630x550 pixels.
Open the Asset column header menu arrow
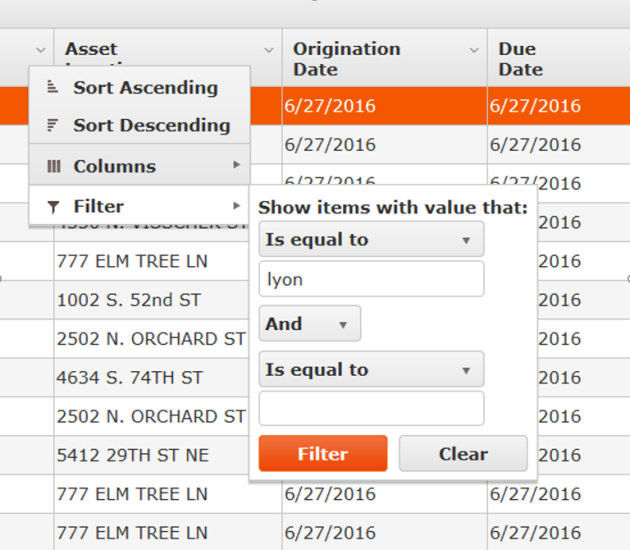(268, 50)
